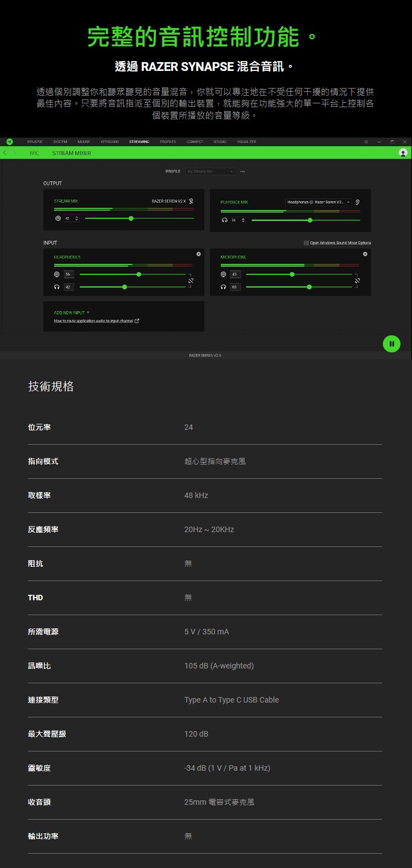Click the Microphone input stream volume icon
Image resolution: width=412 pixels, height=868 pixels.
223,274
